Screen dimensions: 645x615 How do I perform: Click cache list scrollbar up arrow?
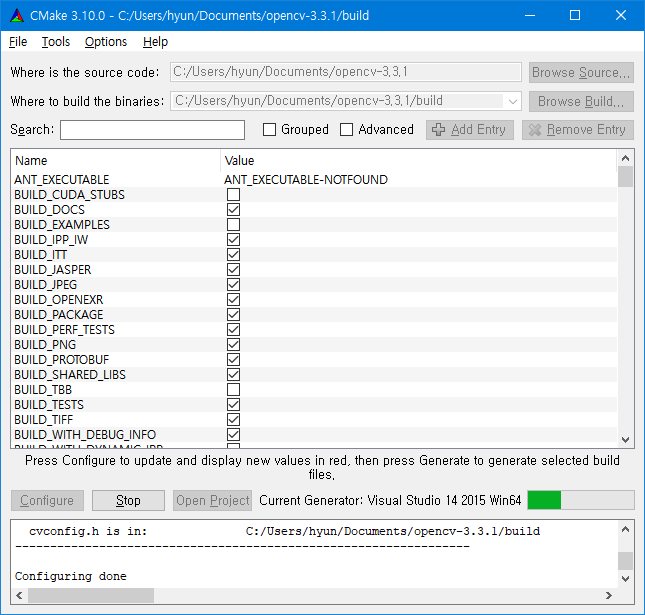coord(625,158)
